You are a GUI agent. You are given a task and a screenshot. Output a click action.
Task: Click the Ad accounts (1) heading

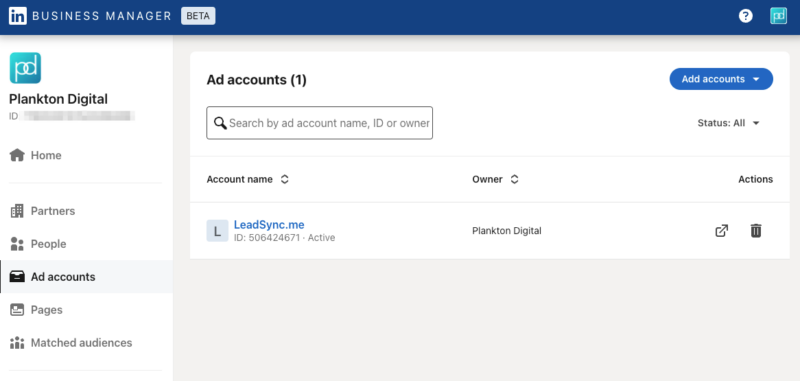click(257, 80)
